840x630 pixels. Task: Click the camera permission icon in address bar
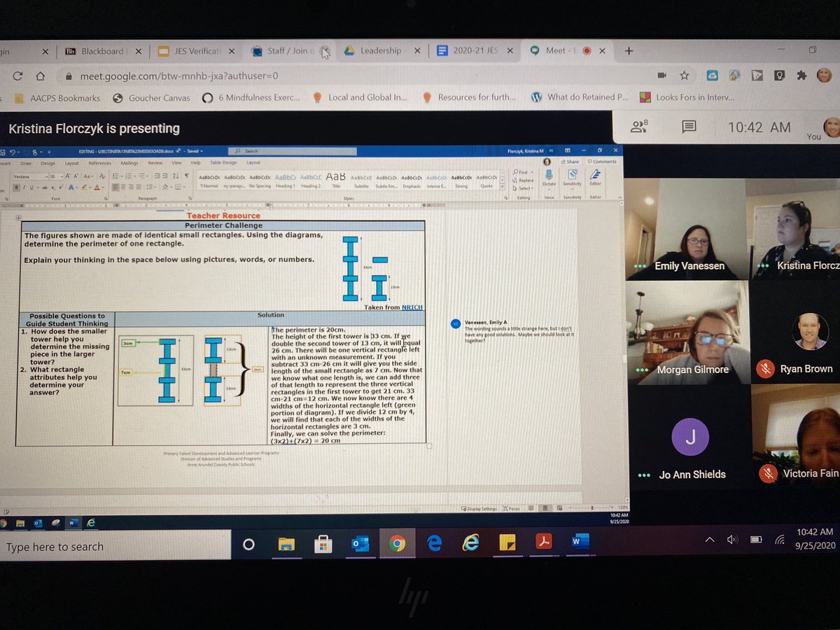[661, 75]
